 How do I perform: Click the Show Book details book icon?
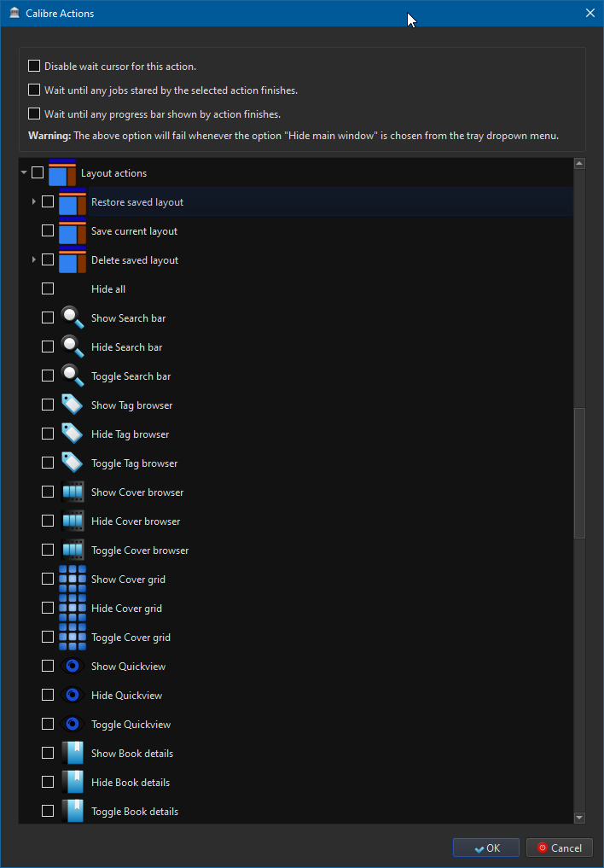point(73,753)
